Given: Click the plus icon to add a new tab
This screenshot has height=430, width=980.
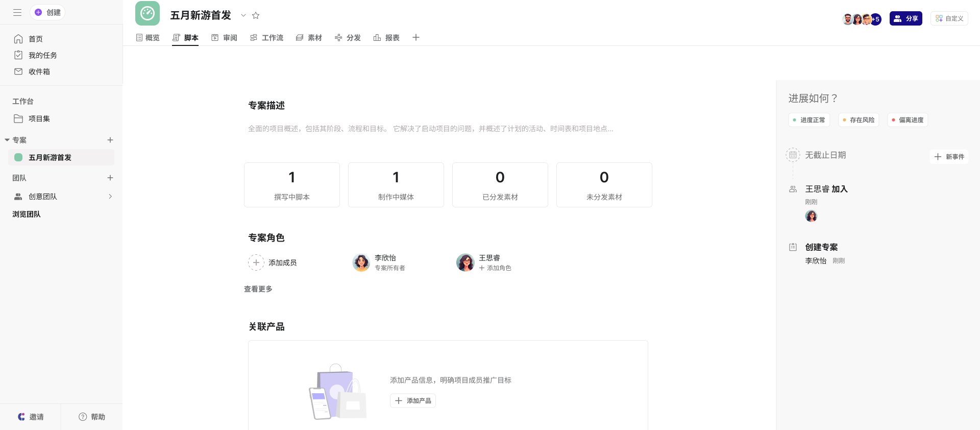Looking at the screenshot, I should tap(416, 37).
